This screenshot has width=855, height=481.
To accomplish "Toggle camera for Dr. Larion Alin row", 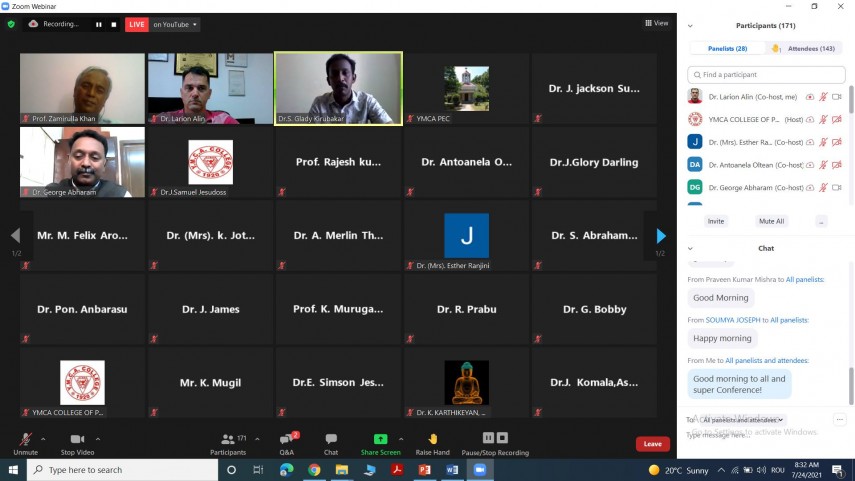I will [x=837, y=97].
